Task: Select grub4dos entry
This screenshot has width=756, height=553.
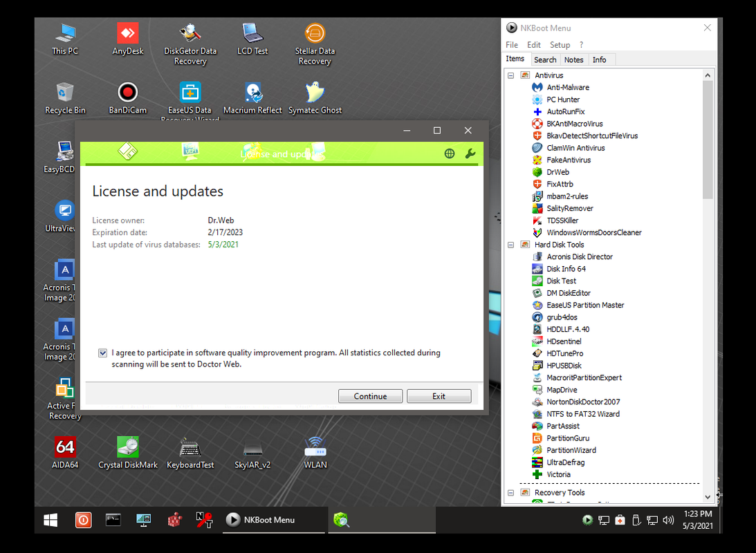Action: click(x=555, y=317)
